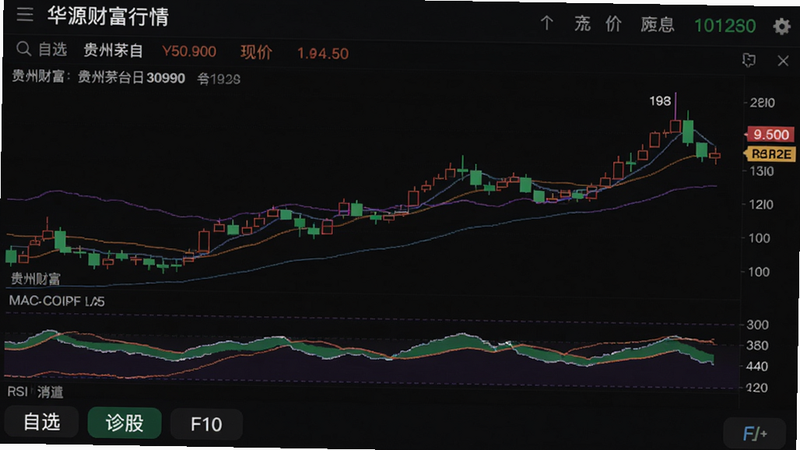This screenshot has height=450, width=800.
Task: Click the 贵州茅台日 30990 chart title
Action: (x=131, y=78)
